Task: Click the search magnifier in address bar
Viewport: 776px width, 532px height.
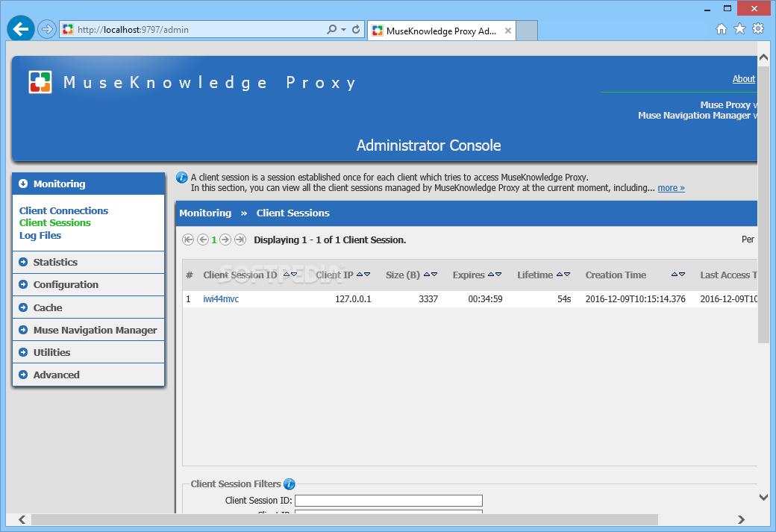Action: tap(331, 29)
